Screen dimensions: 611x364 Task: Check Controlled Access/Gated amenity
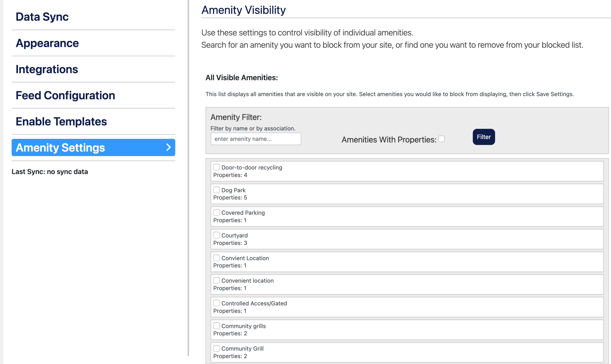pyautogui.click(x=216, y=303)
